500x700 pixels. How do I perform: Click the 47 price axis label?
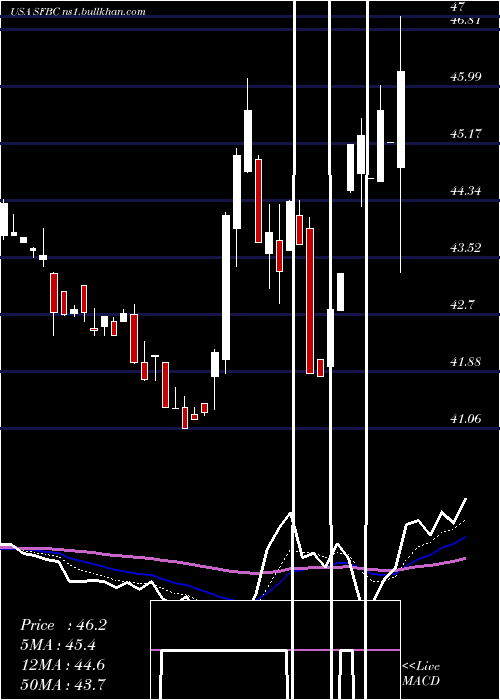pos(458,7)
